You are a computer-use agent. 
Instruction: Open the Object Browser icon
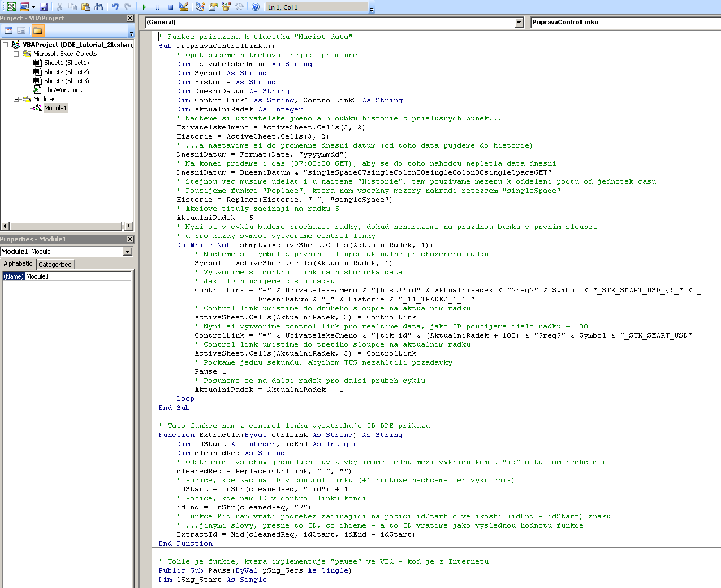[x=226, y=7]
